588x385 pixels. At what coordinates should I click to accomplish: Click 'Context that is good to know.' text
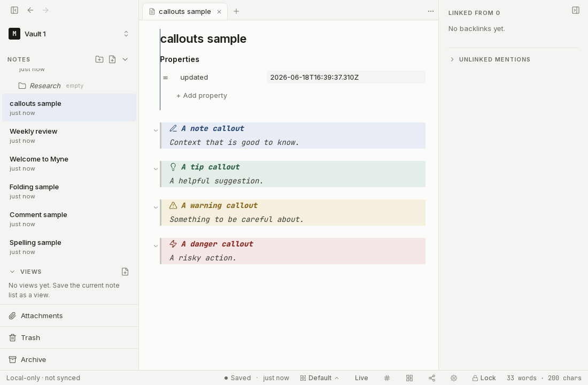point(234,143)
